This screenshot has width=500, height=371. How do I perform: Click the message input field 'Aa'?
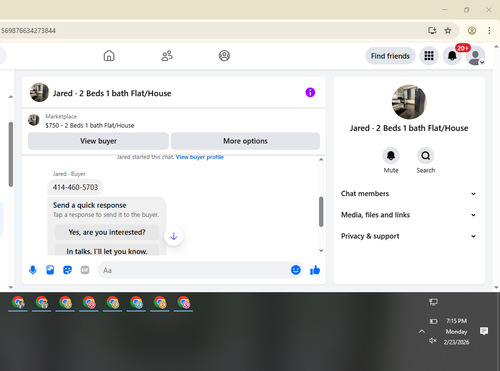tap(200, 270)
